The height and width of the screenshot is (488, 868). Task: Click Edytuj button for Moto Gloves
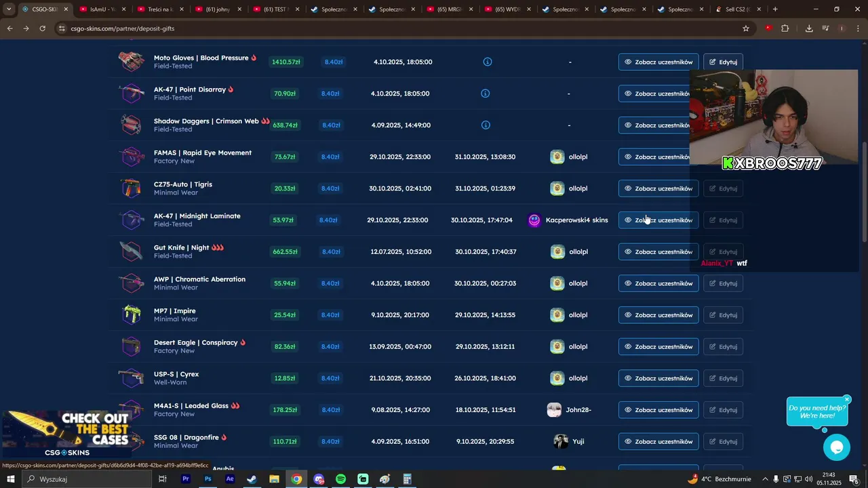point(723,62)
